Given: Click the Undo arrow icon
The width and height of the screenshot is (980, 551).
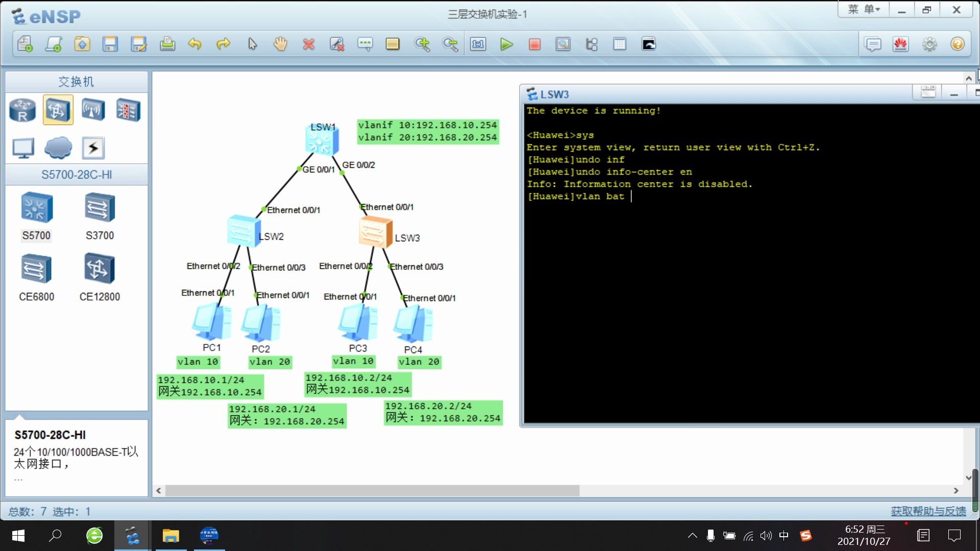Looking at the screenshot, I should 194,44.
